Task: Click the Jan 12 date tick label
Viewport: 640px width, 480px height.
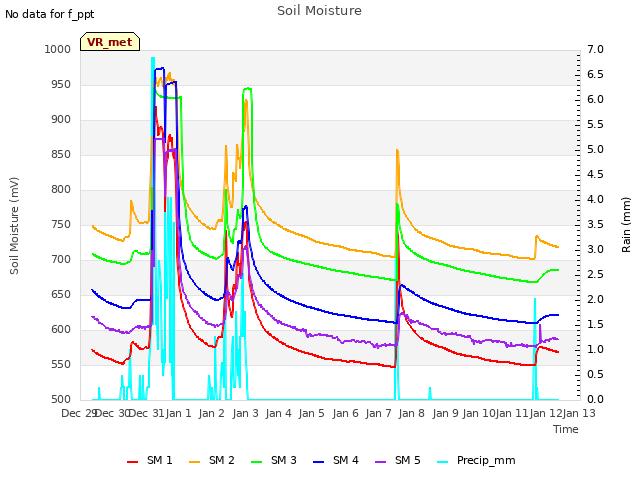Action: point(546,413)
